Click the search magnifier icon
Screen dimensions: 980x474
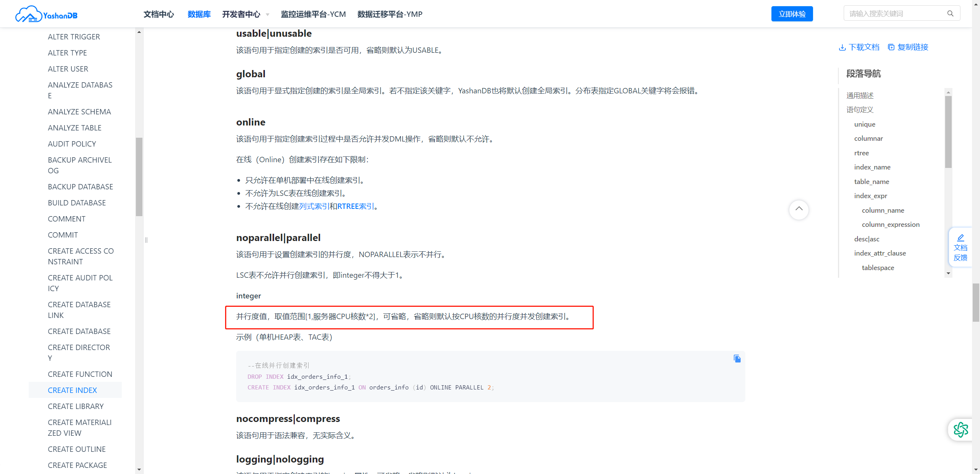(950, 14)
